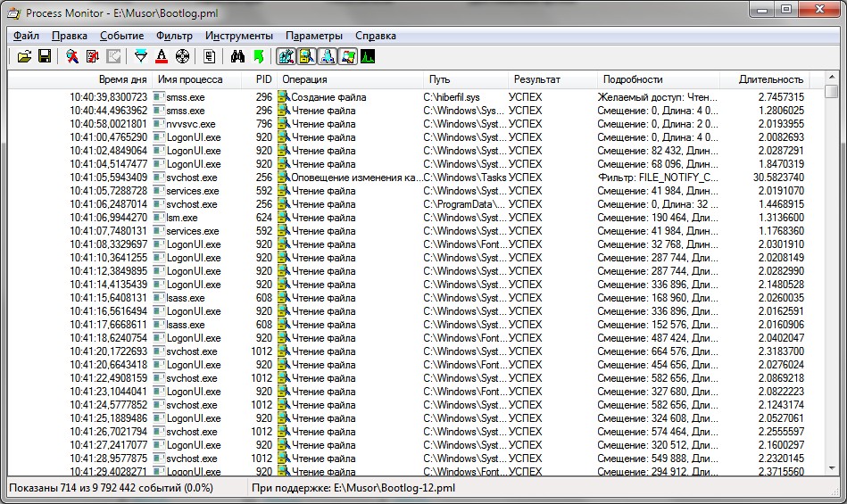This screenshot has height=504, width=847.
Task: Open the Фильтр menu
Action: [x=174, y=36]
